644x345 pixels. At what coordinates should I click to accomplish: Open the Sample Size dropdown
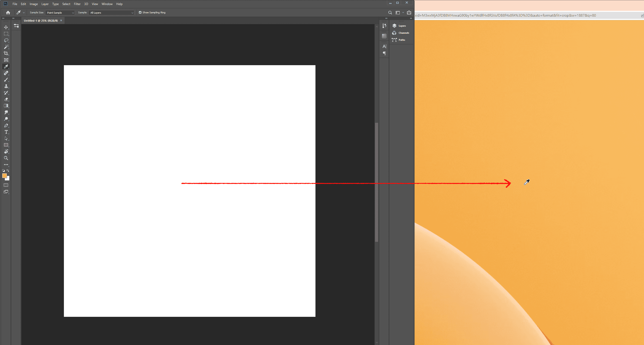pyautogui.click(x=60, y=13)
